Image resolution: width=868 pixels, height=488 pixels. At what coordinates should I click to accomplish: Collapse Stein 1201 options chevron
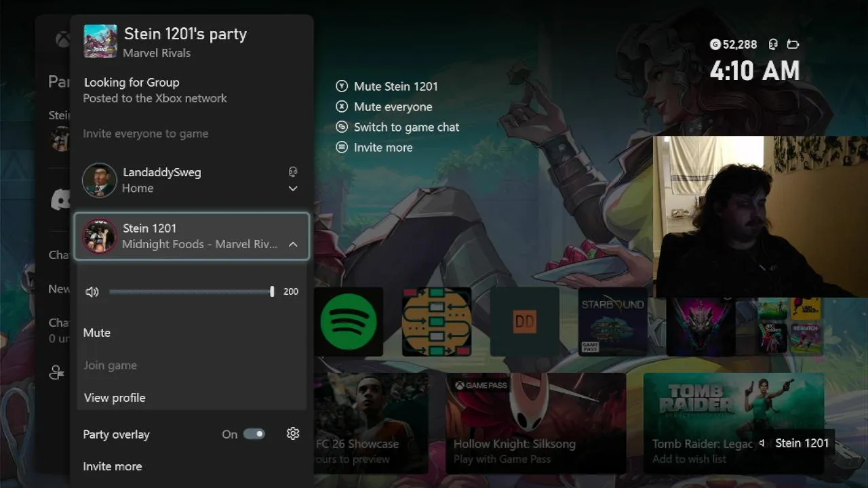[293, 245]
